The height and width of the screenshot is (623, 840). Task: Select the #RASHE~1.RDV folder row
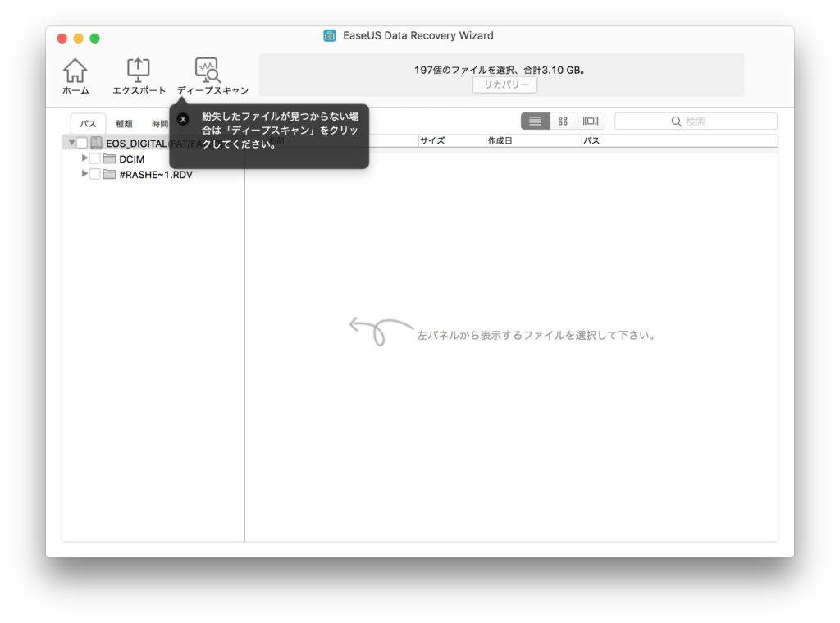click(x=153, y=174)
